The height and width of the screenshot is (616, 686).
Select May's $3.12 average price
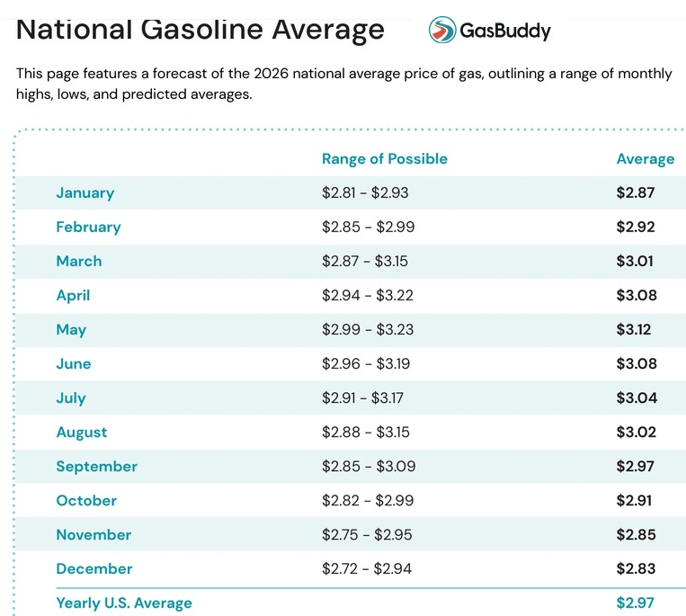[x=636, y=330]
